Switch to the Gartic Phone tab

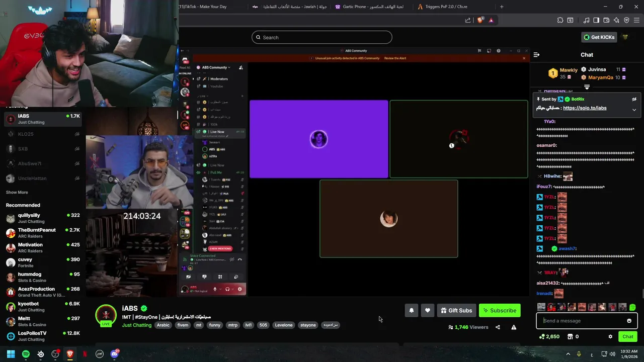pyautogui.click(x=370, y=7)
